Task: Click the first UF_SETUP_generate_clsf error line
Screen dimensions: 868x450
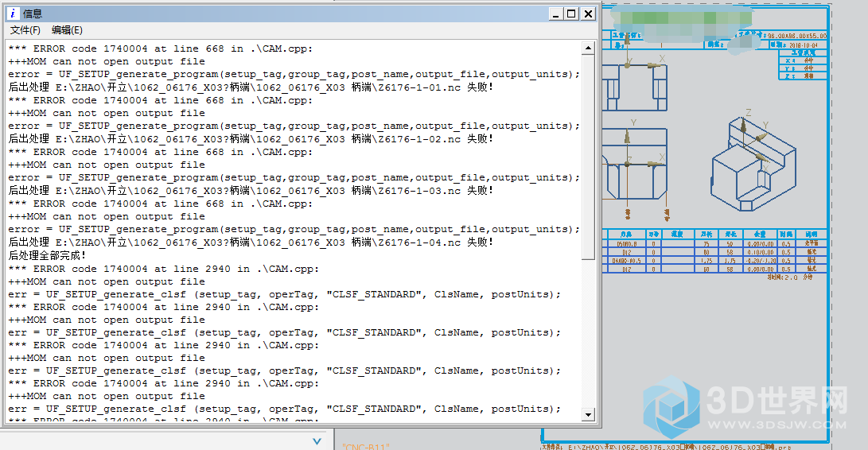Action: (285, 294)
